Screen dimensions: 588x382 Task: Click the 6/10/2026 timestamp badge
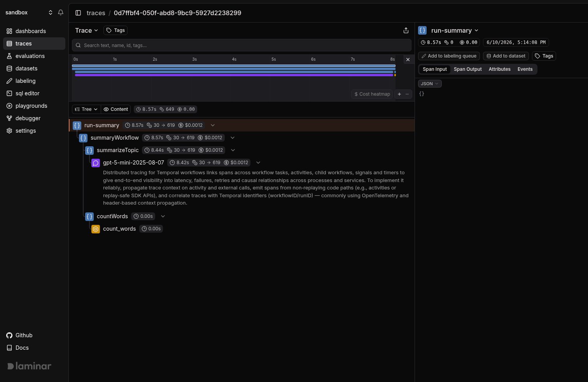(516, 42)
